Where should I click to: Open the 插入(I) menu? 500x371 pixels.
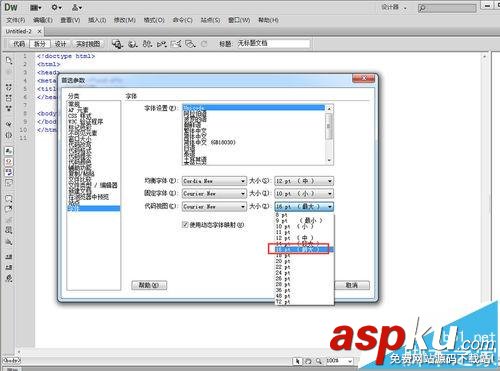click(x=97, y=20)
